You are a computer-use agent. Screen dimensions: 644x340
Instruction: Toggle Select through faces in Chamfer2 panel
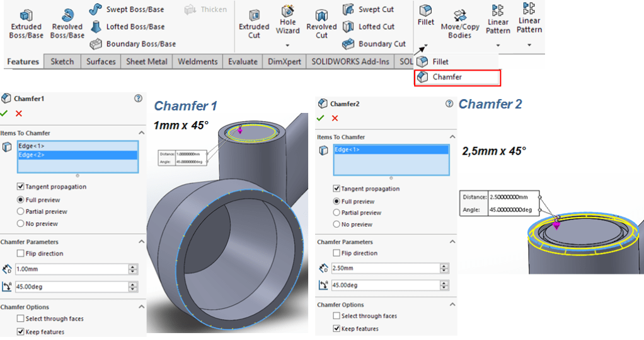(336, 316)
